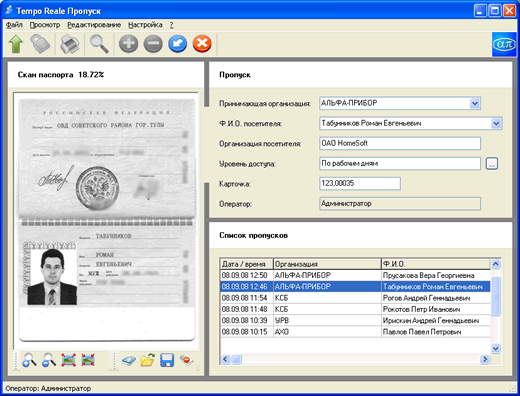Screen dimensions: 520x396
Task: Open the Редактирование menu
Action: [x=94, y=25]
